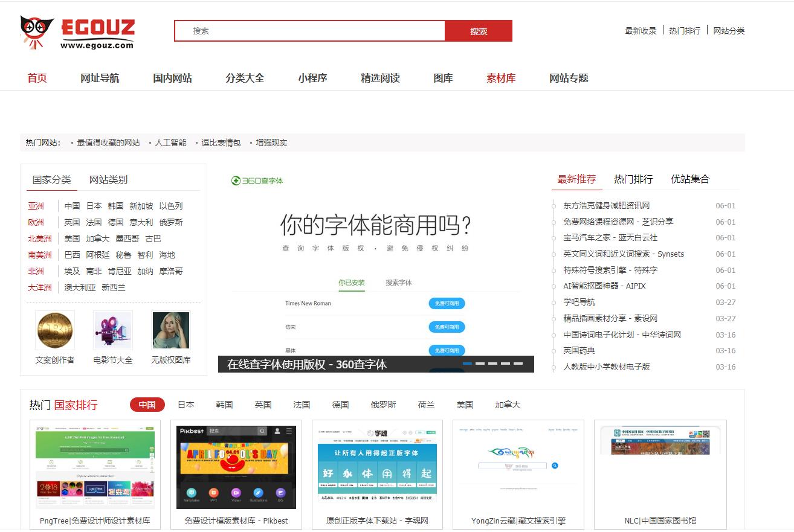Open AI智能抠图神器 - AIPIX entry

coord(604,286)
